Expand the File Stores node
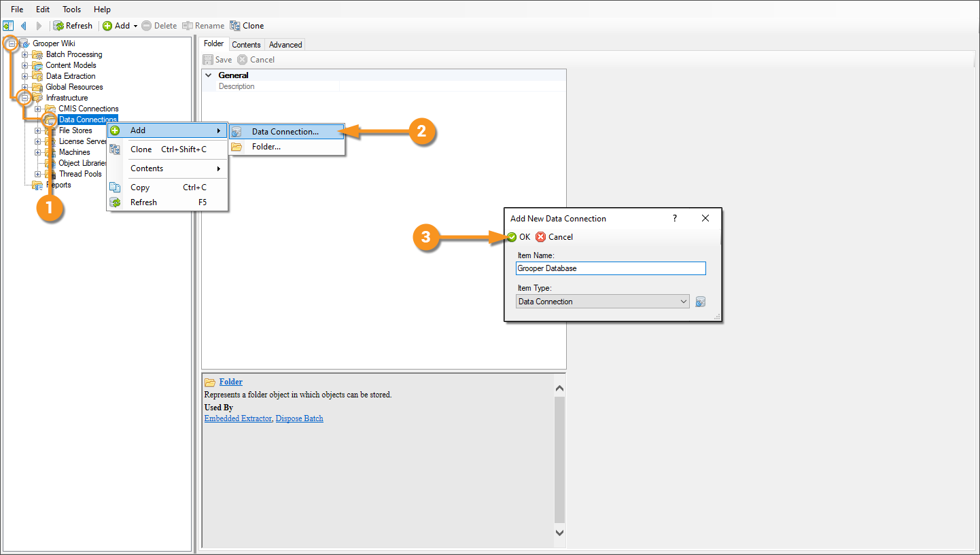The width and height of the screenshot is (980, 555). coord(38,130)
